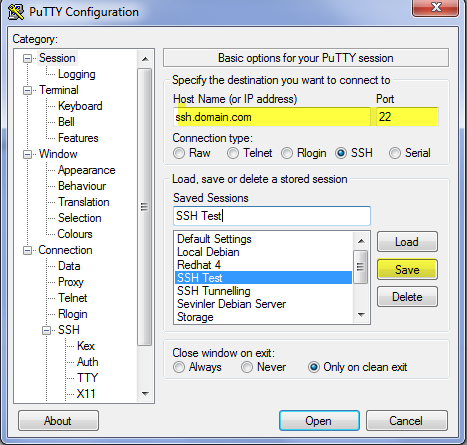
Task: Click category tree scroll up arrow
Action: pyautogui.click(x=145, y=59)
